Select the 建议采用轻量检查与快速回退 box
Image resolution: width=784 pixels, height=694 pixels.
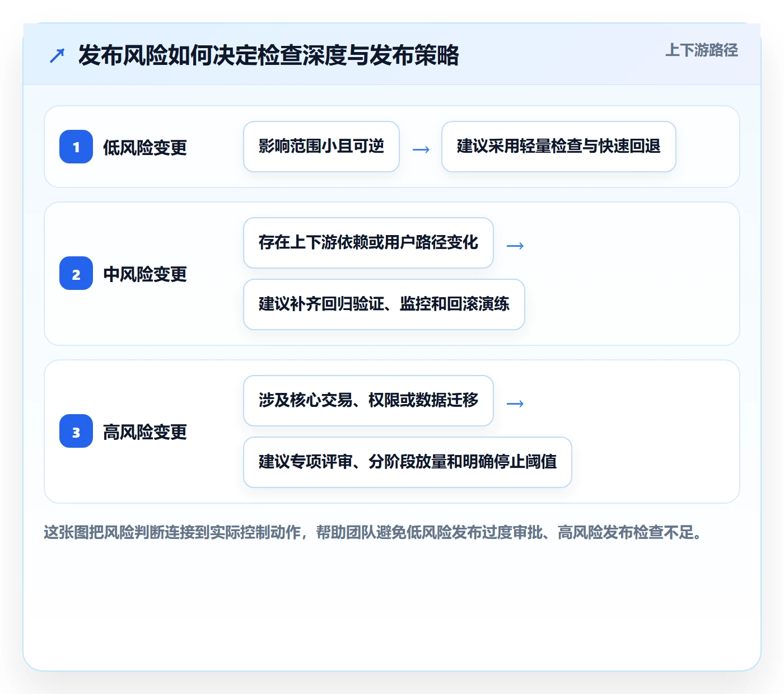click(x=559, y=147)
